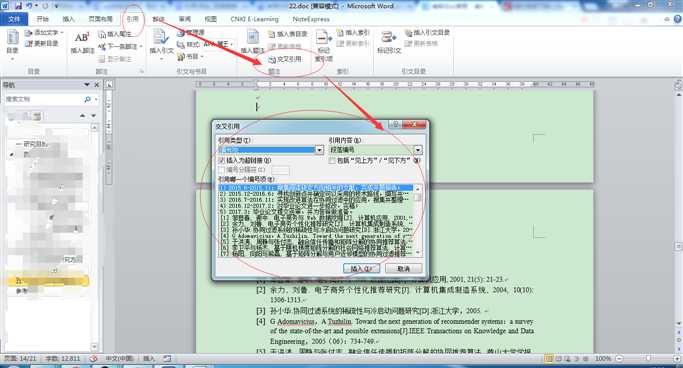Screen dimensions: 683x368
Task: Select list entry starting 3) 2016.7-2016.11
Action: pyautogui.click(x=316, y=200)
